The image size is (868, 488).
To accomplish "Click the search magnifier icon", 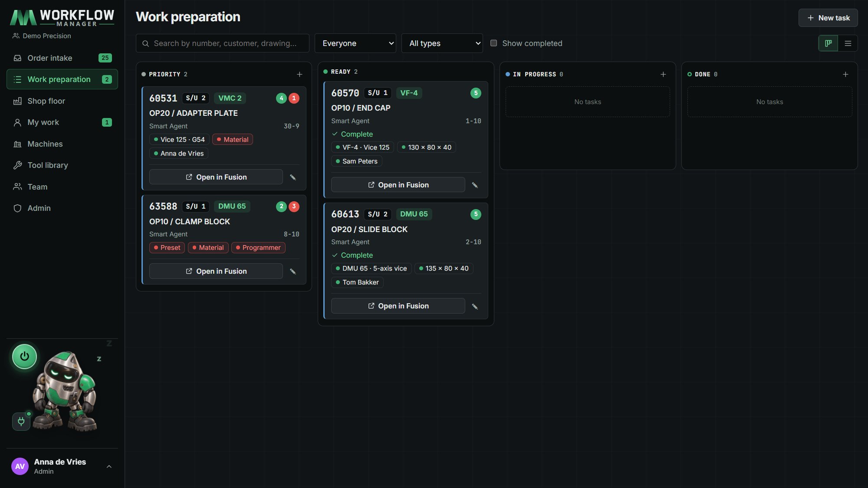I will [146, 43].
